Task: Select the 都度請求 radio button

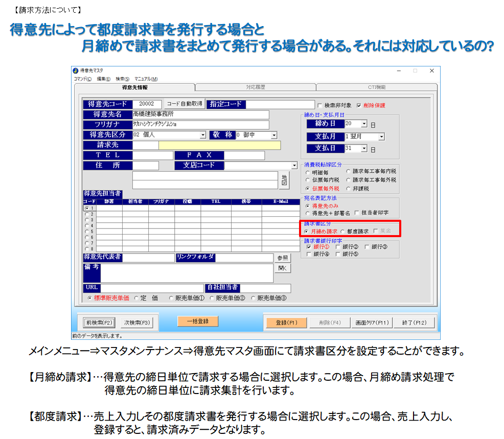Action: [x=343, y=232]
